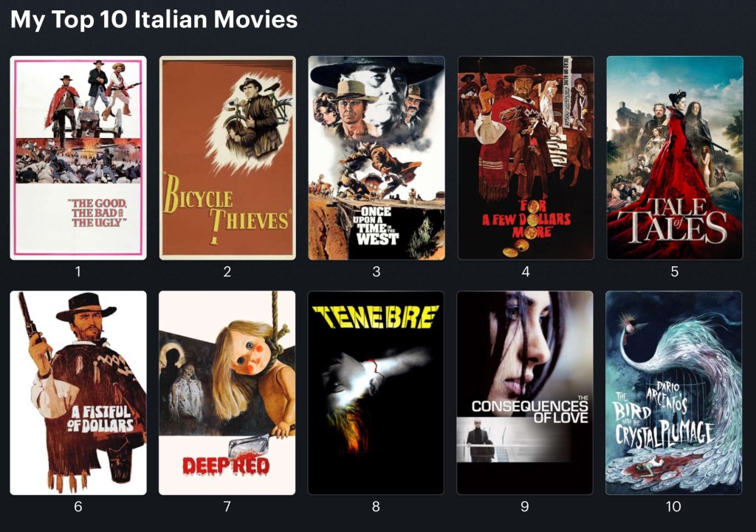Screen dimensions: 756x532
Task: Click rank number 5 under Tale of Tales
Action: [x=675, y=272]
